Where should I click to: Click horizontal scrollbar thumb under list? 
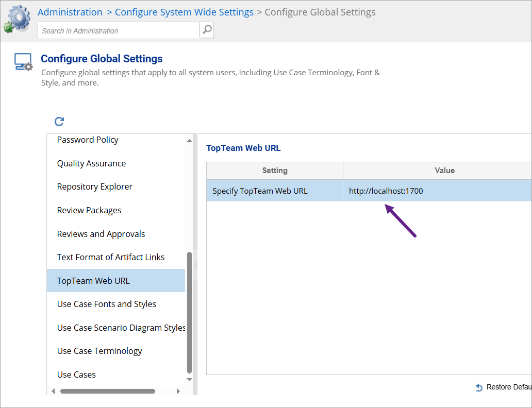click(108, 391)
